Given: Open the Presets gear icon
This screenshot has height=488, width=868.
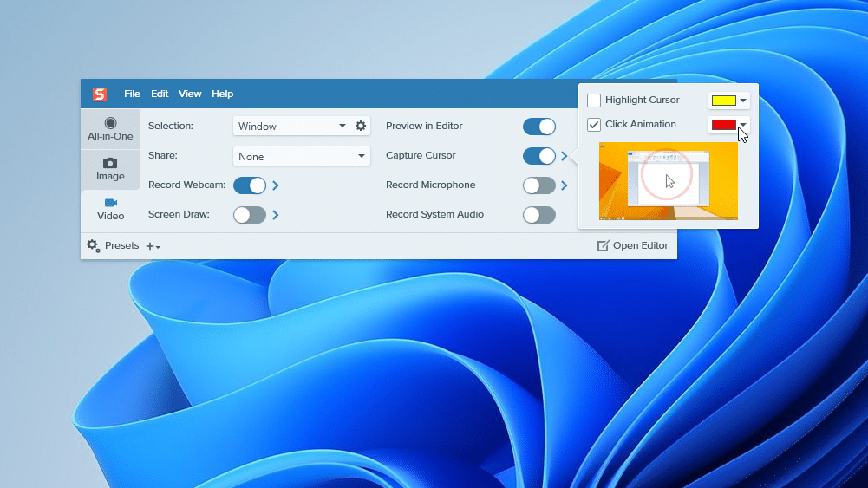Looking at the screenshot, I should point(94,245).
